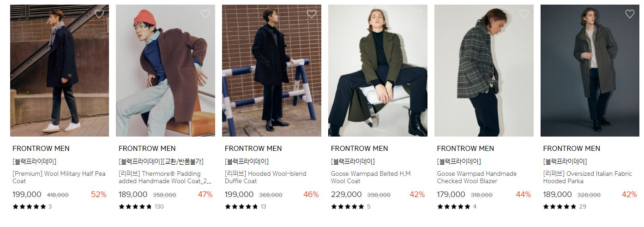The width and height of the screenshot is (644, 227).
Task: View the black duffle coat product image
Action: [271, 71]
